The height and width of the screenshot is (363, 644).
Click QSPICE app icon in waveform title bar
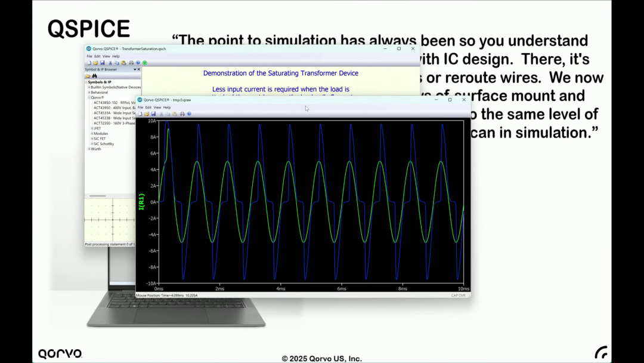tap(140, 100)
